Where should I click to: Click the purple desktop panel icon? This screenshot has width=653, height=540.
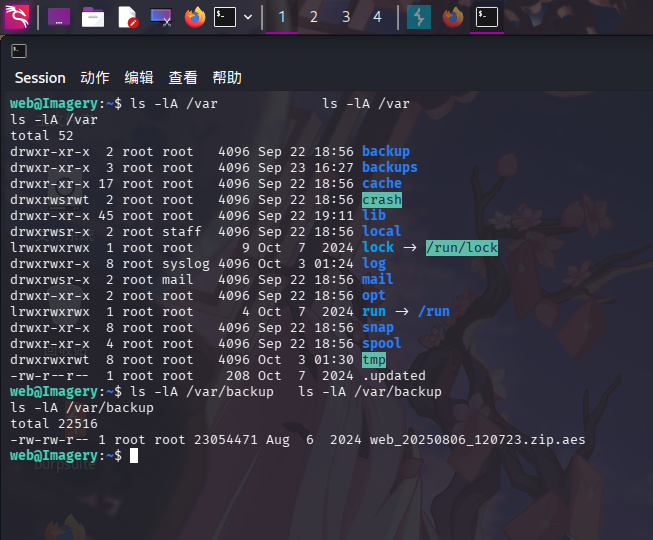[59, 17]
